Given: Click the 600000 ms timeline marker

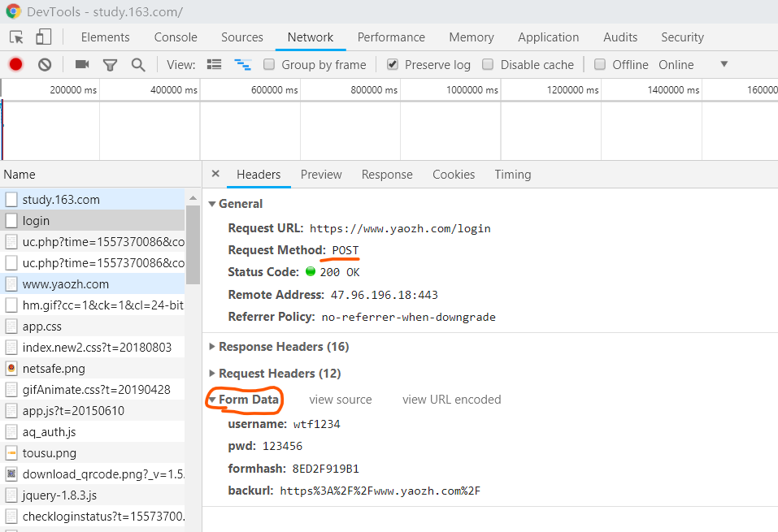Looking at the screenshot, I should tap(275, 89).
